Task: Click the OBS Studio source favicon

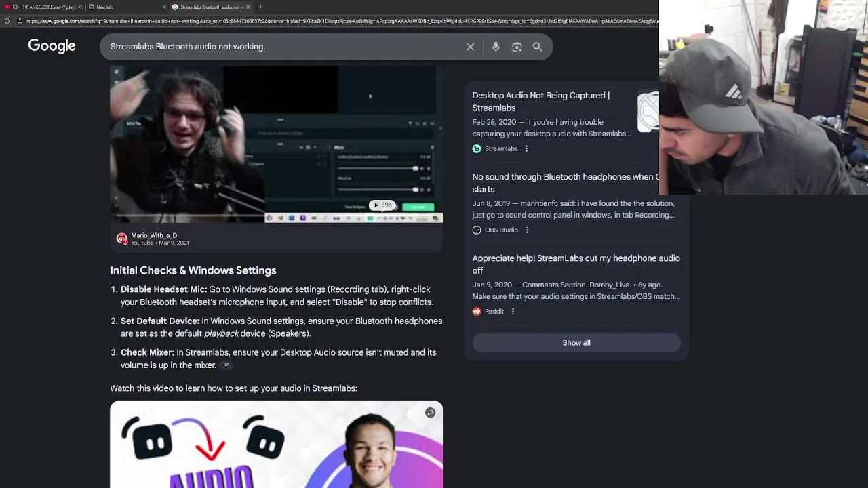Action: [x=477, y=230]
